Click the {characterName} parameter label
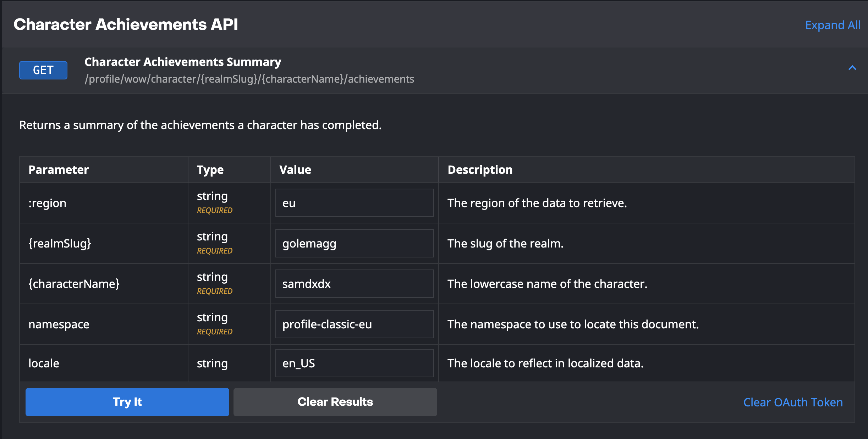Image resolution: width=868 pixels, height=439 pixels. click(74, 284)
